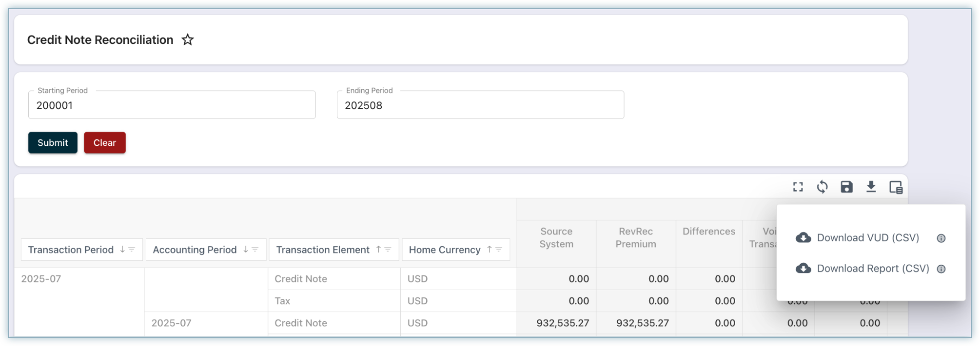Select Download Report (CSV) option
Screen dimensions: 980x346
(x=872, y=269)
